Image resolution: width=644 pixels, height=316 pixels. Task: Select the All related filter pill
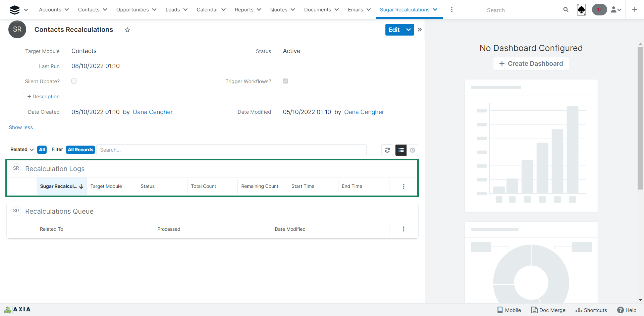[x=42, y=150]
